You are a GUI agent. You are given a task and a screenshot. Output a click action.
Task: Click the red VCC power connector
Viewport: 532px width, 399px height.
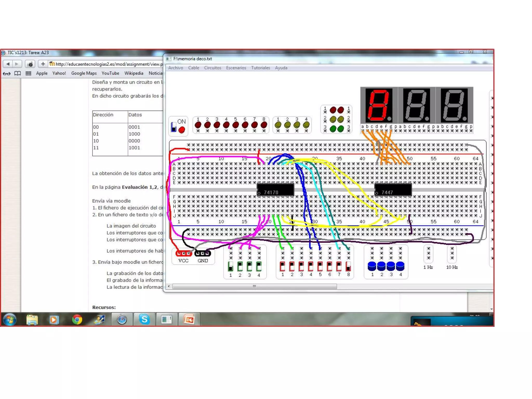184,253
